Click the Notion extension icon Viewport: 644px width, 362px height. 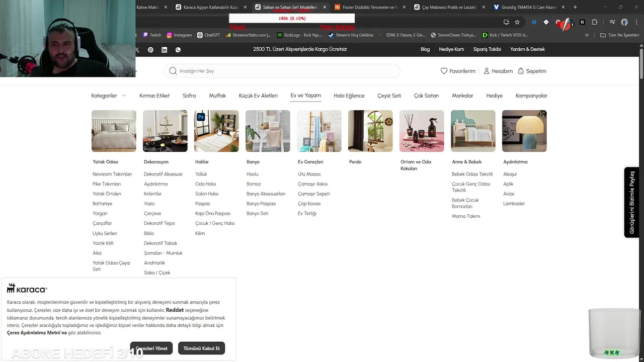(582, 22)
